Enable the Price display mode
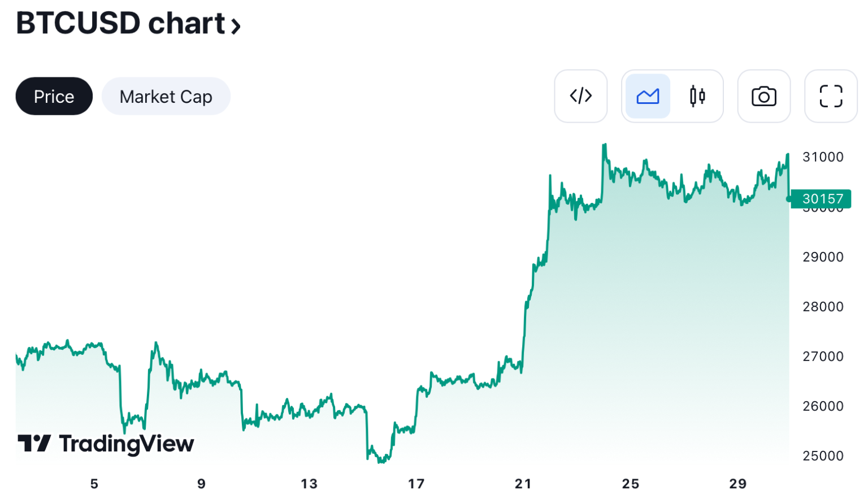 click(x=54, y=96)
